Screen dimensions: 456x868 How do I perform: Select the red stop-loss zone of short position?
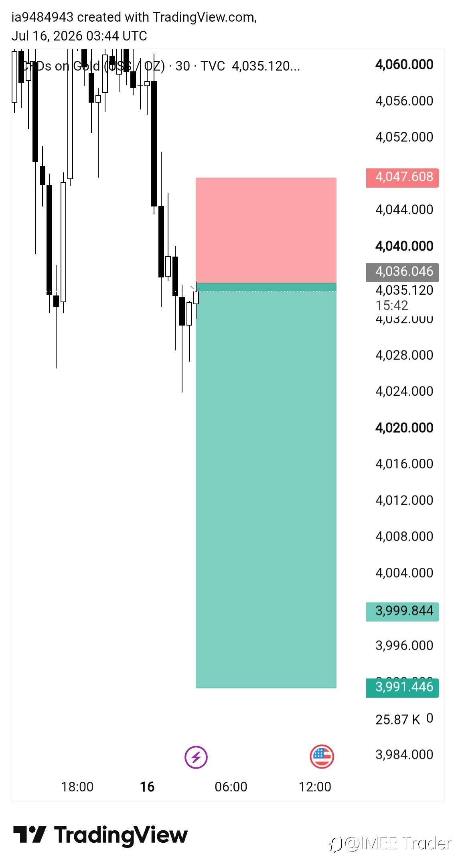(x=266, y=230)
